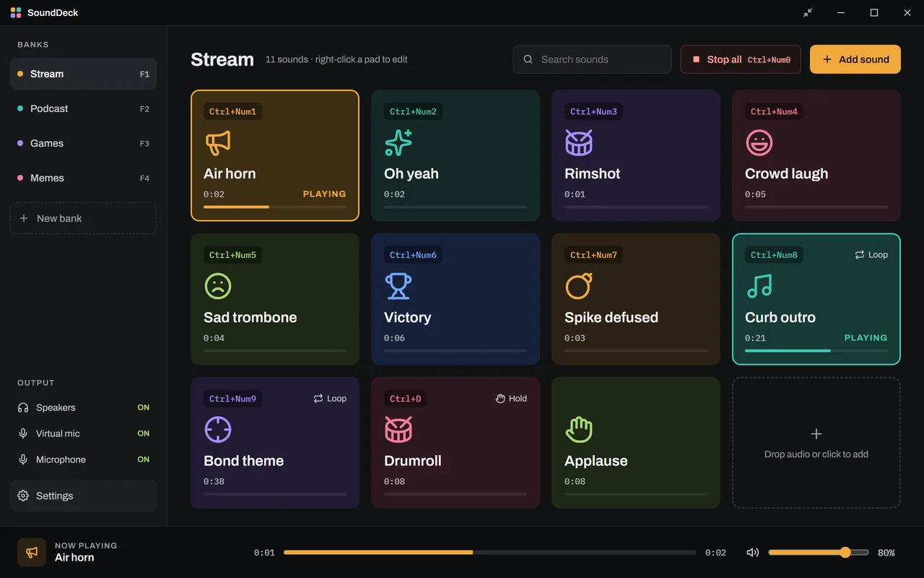This screenshot has width=924, height=578.
Task: Open Settings
Action: click(83, 496)
